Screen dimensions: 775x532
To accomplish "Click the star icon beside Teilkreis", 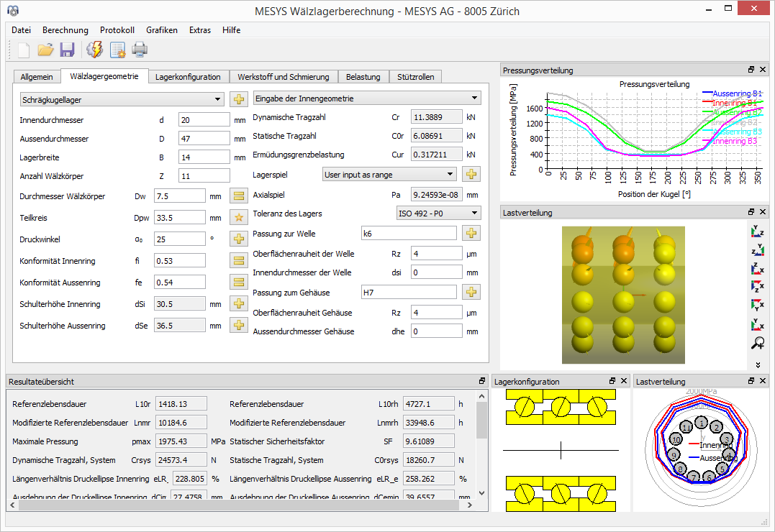I will pyautogui.click(x=238, y=217).
